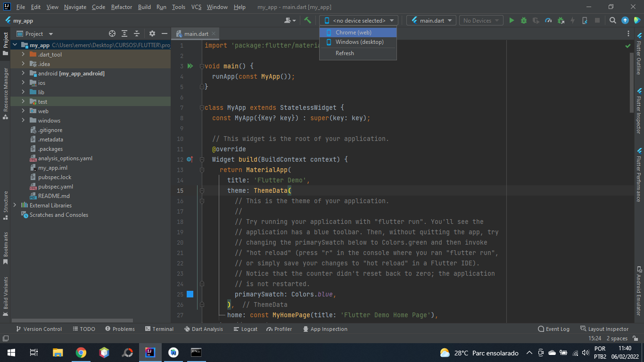Image resolution: width=644 pixels, height=362 pixels.
Task: Open the VCS menu
Action: coord(196,7)
